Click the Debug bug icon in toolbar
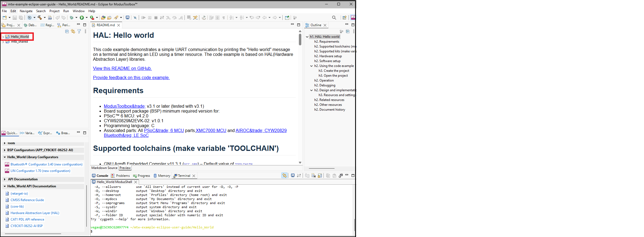Image resolution: width=644 pixels, height=237 pixels. [x=71, y=18]
